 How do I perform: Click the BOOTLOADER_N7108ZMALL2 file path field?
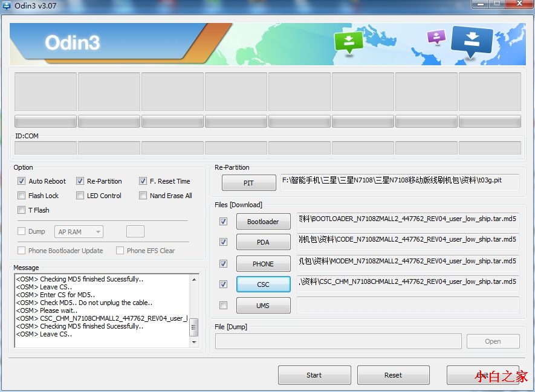(407, 221)
